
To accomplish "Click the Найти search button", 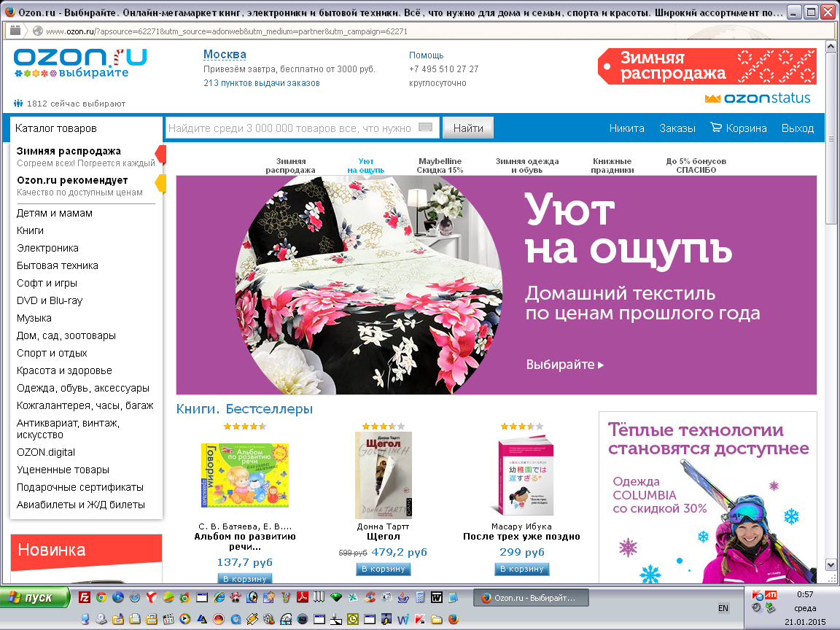I will pos(468,128).
